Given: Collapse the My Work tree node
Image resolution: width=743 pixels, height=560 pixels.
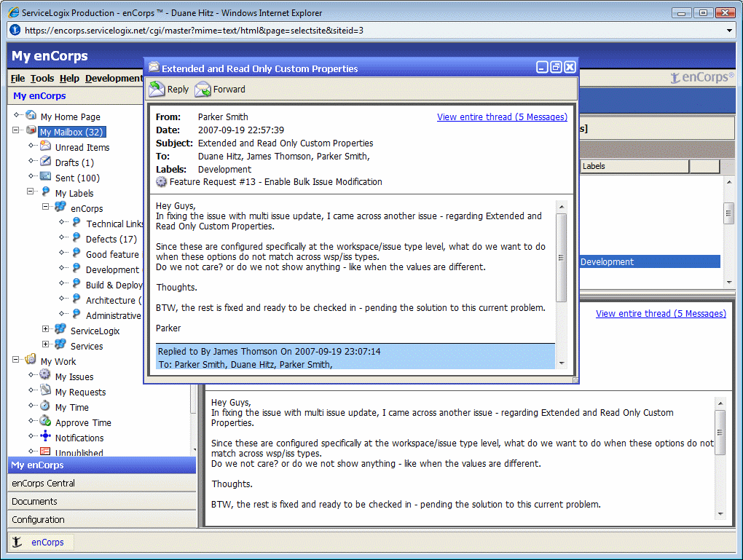Looking at the screenshot, I should pyautogui.click(x=15, y=360).
